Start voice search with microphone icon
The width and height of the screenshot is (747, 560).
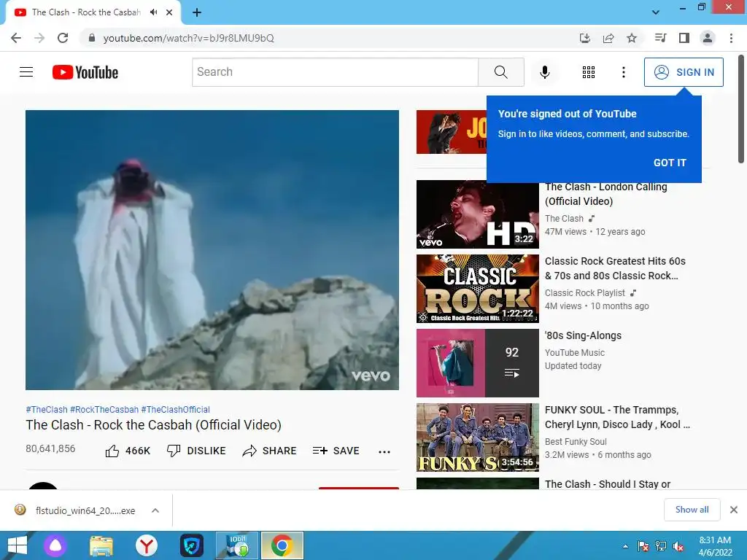pos(544,72)
